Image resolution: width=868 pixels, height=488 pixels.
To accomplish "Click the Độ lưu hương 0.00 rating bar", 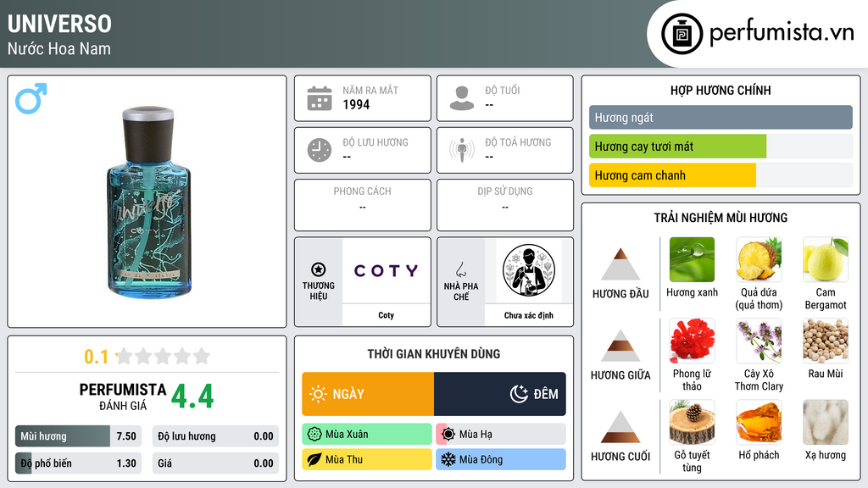I will click(x=215, y=436).
